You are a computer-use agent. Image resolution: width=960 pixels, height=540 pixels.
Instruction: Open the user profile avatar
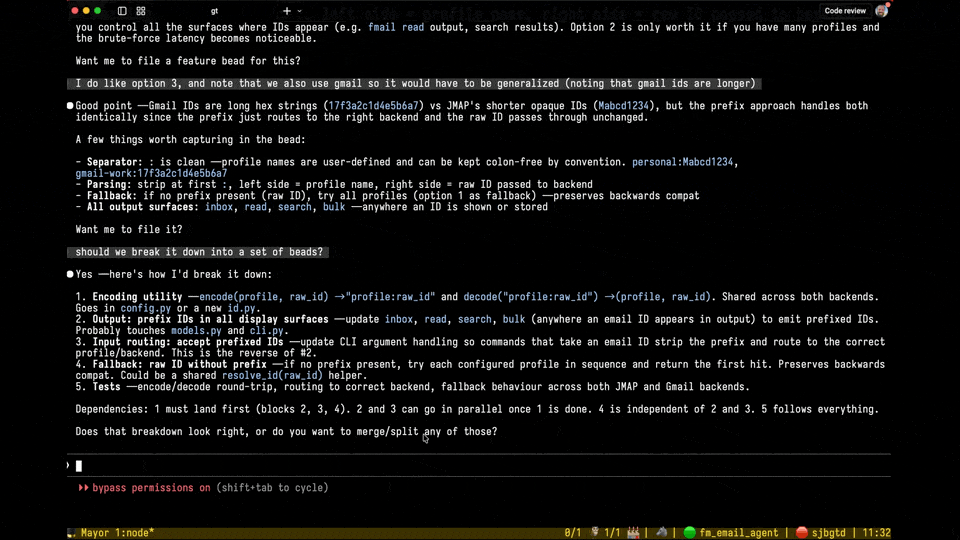click(882, 10)
